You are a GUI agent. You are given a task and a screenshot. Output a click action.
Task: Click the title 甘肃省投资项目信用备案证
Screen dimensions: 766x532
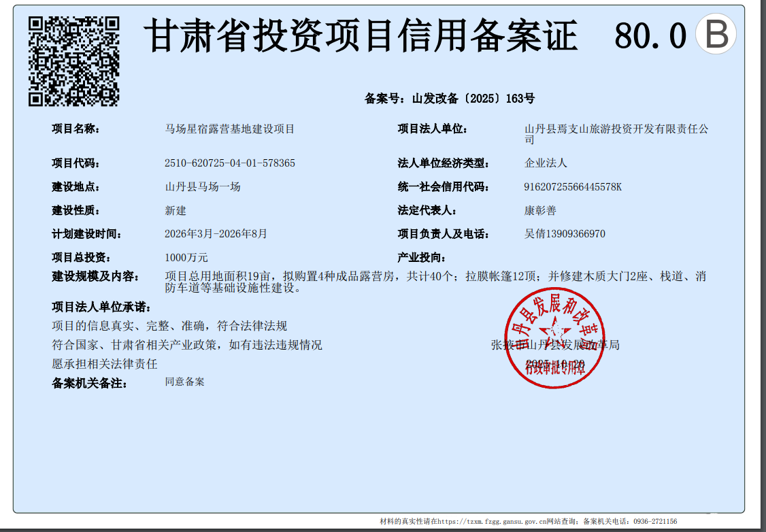363,35
